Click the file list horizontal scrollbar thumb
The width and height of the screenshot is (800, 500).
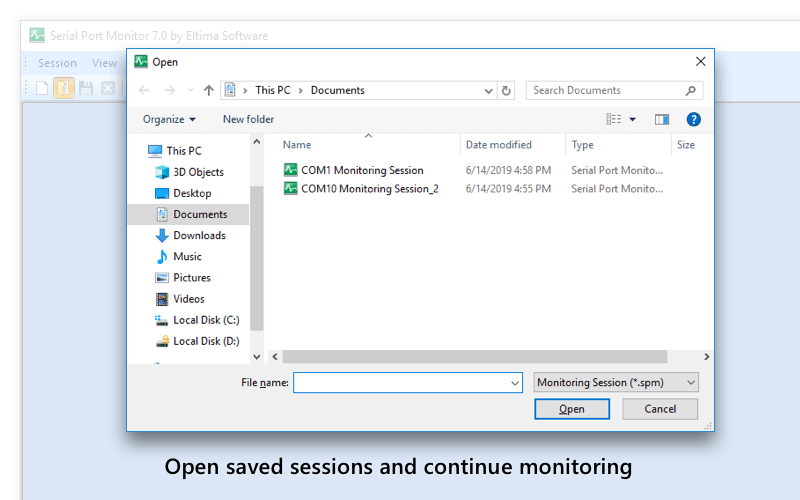(x=475, y=357)
